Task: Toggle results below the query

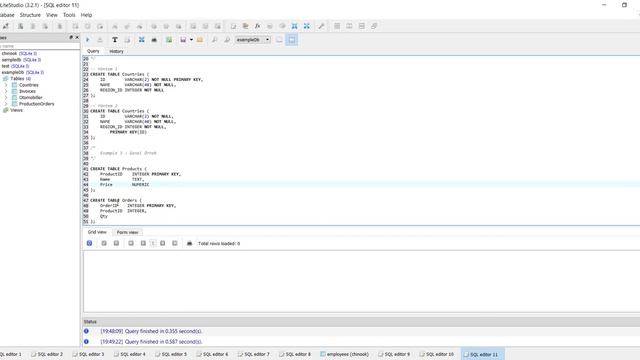Action: pyautogui.click(x=291, y=40)
